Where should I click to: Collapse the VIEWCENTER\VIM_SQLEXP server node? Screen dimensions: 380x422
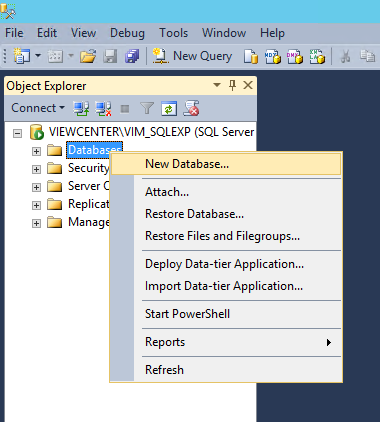tap(17, 134)
